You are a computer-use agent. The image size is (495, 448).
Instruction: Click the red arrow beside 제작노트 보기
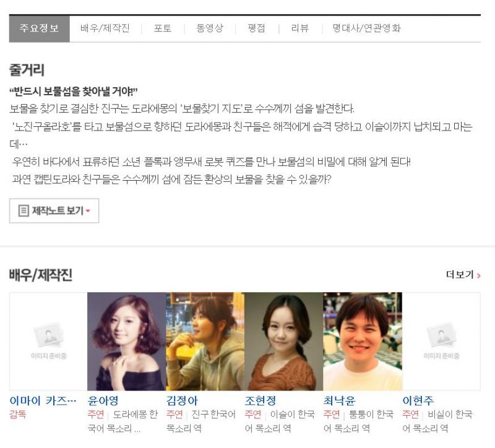pyautogui.click(x=88, y=211)
